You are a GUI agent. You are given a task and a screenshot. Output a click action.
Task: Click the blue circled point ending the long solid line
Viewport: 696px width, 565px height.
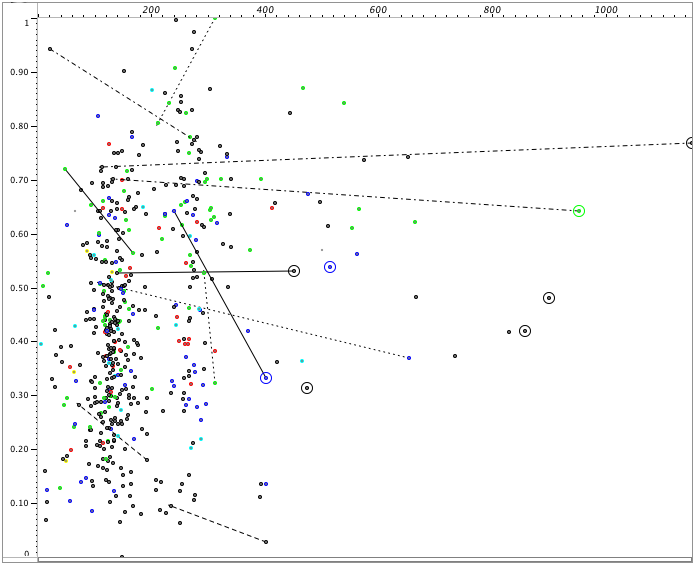point(265,378)
